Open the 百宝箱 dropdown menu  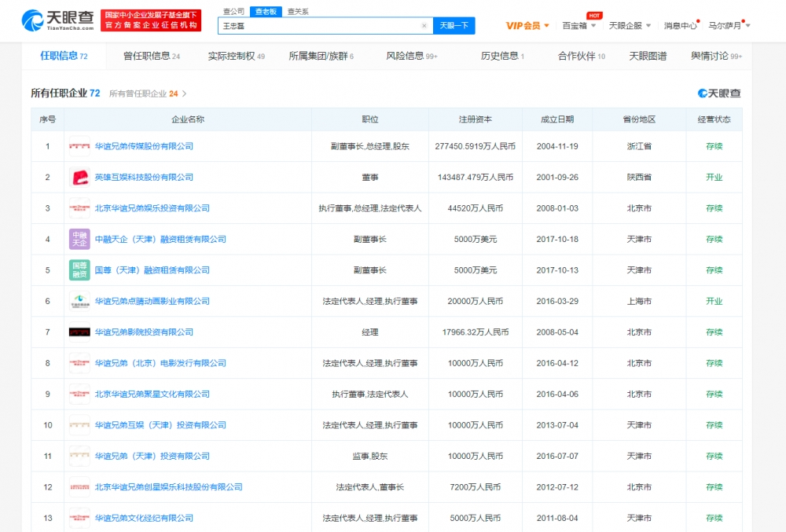tap(579, 26)
